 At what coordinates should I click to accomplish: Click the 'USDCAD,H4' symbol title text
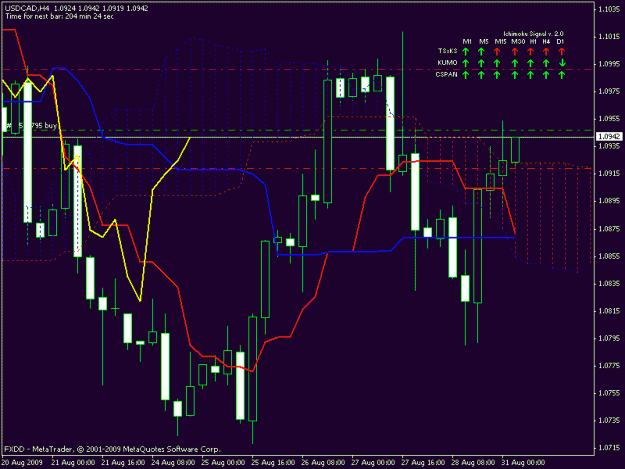click(27, 8)
